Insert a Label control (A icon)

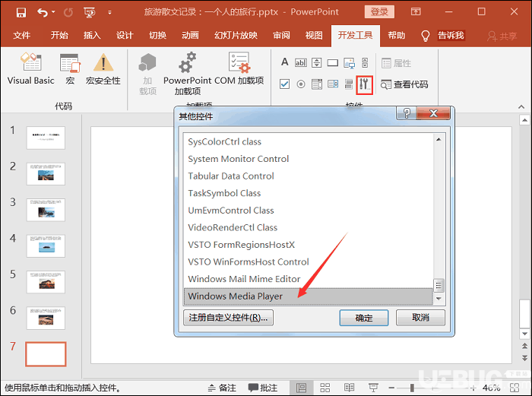tap(285, 62)
